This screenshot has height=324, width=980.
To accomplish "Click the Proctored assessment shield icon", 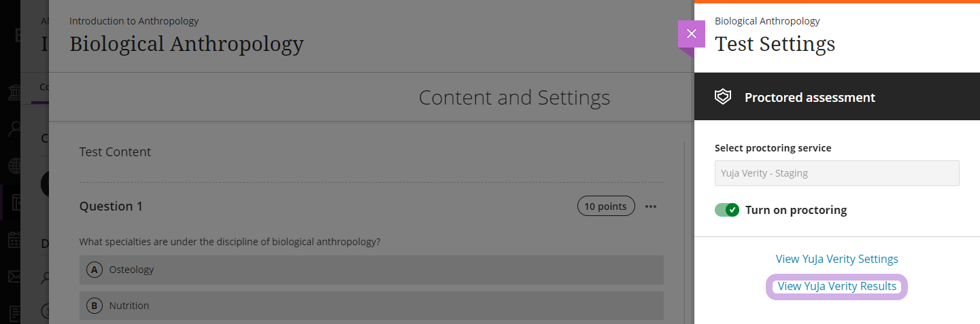I will click(x=722, y=97).
